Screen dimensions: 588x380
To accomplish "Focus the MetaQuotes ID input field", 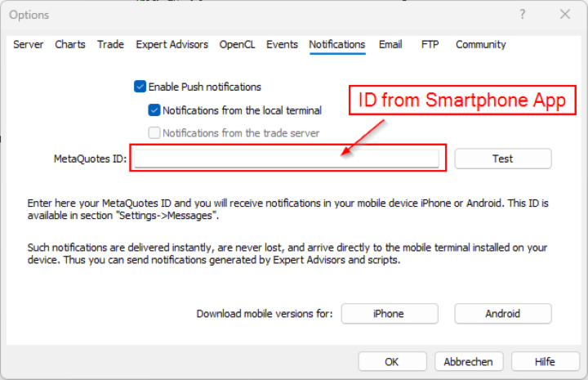I will 287,159.
